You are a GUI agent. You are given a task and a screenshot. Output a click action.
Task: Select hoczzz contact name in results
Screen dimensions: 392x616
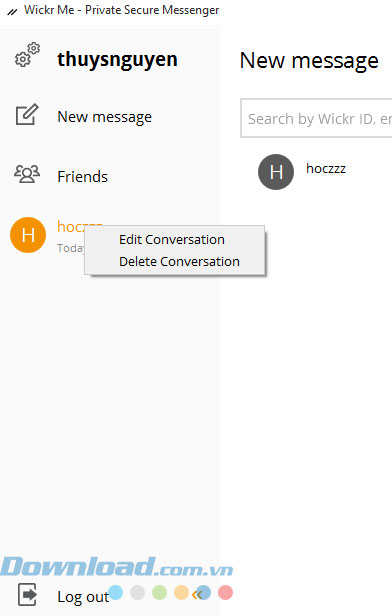click(x=326, y=169)
